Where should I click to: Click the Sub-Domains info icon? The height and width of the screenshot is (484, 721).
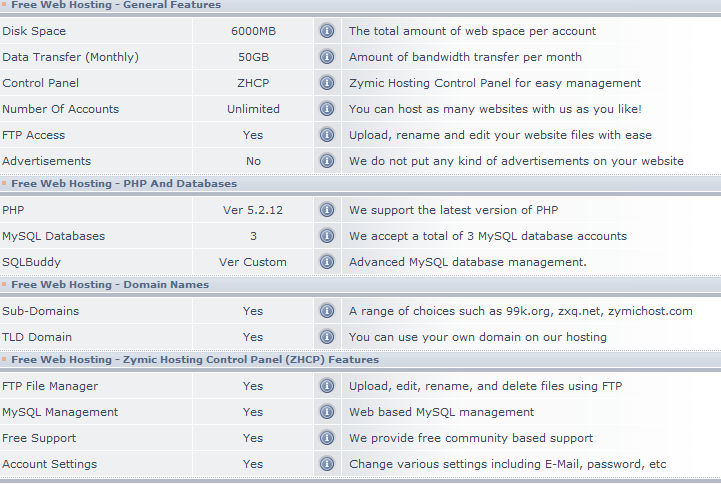click(x=327, y=311)
